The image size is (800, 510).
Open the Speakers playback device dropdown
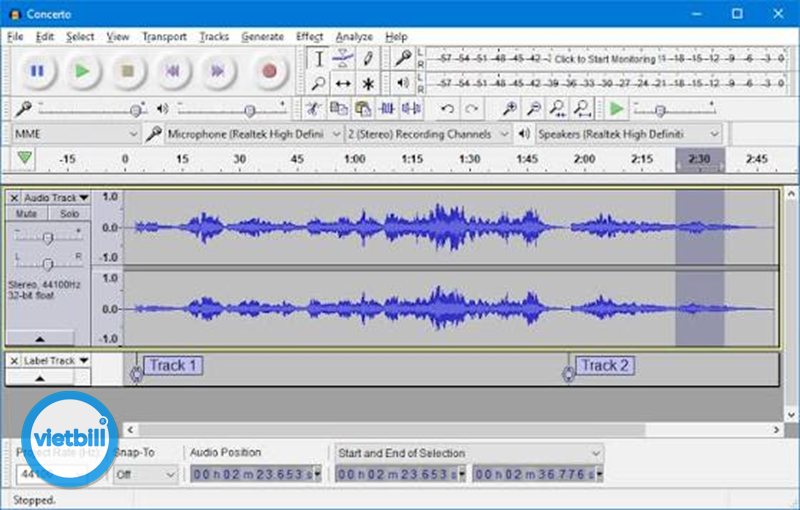[629, 134]
